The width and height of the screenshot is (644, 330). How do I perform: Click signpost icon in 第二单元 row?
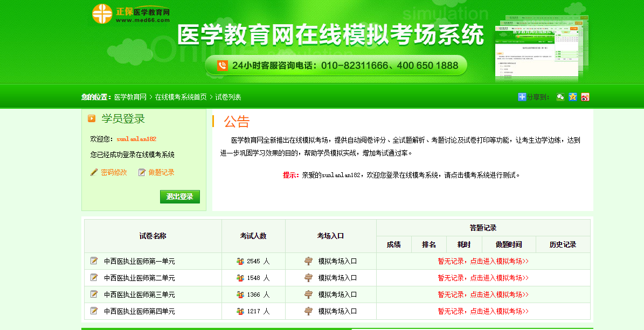click(308, 278)
